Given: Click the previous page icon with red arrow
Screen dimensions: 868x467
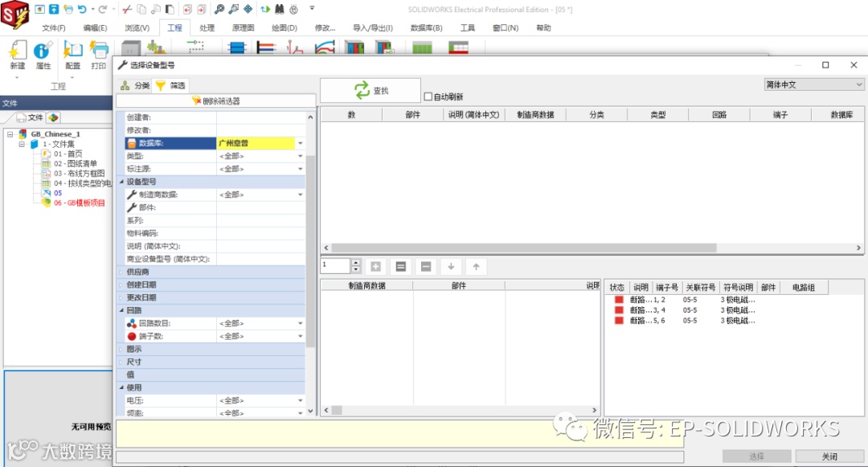Looking at the screenshot, I should point(187,9).
